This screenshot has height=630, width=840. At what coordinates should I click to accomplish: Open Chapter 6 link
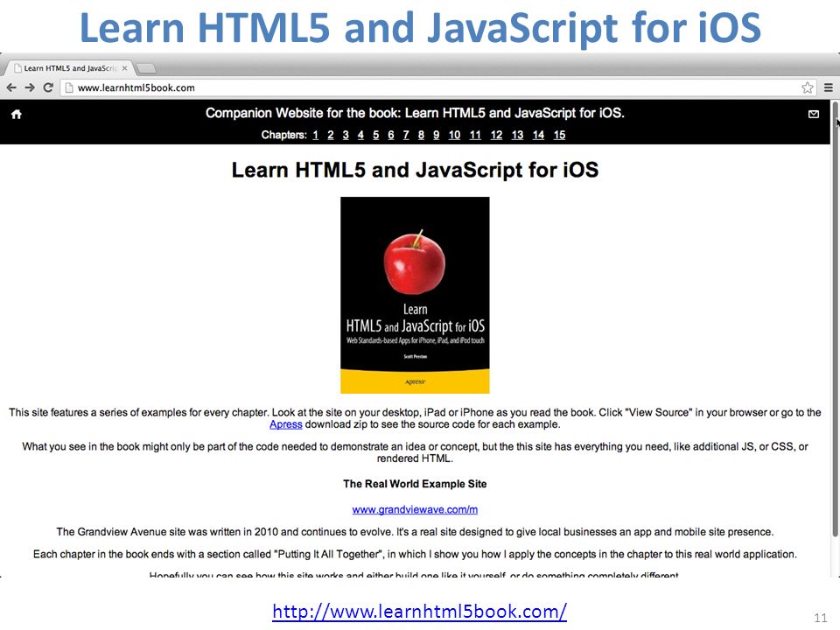coord(390,135)
